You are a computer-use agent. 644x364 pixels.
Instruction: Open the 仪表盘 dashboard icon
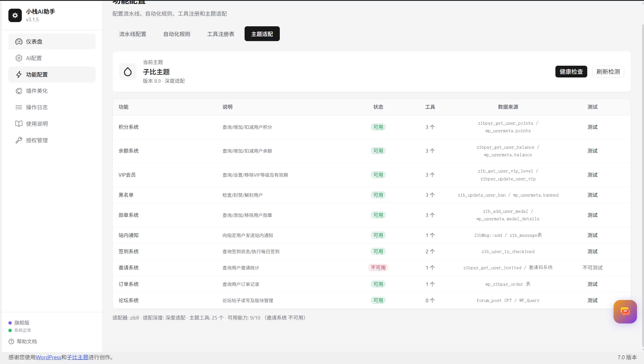(19, 42)
